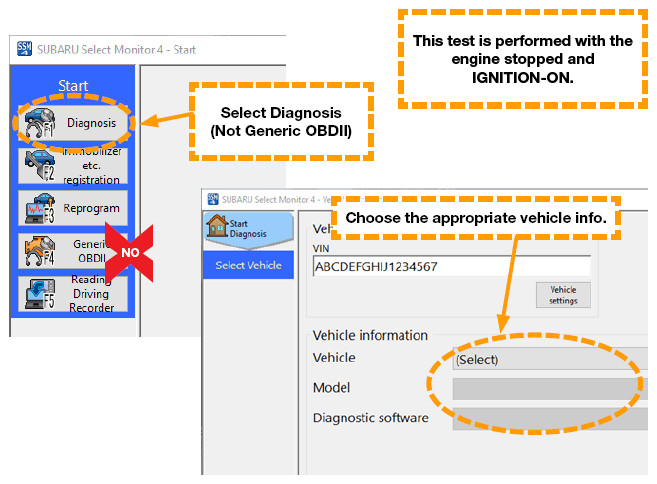This screenshot has height=484, width=657.
Task: Click the Start Diagnosis breadcrumb label
Action: pyautogui.click(x=253, y=228)
